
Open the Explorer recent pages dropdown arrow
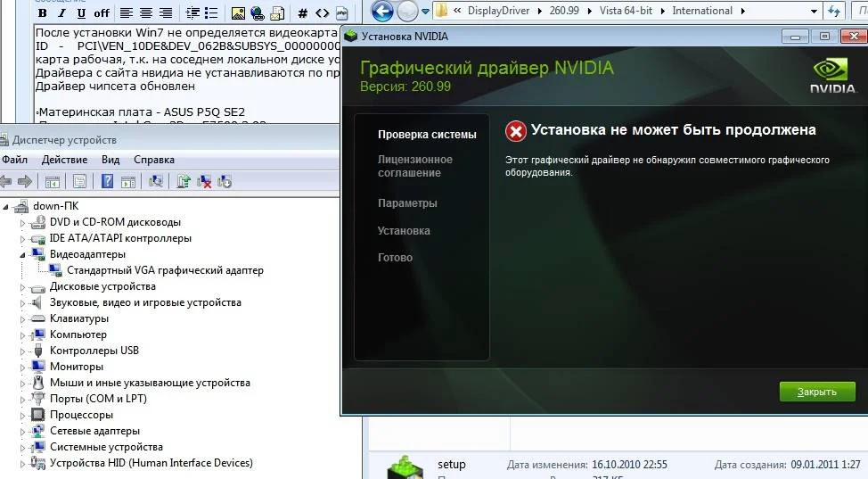click(x=425, y=11)
